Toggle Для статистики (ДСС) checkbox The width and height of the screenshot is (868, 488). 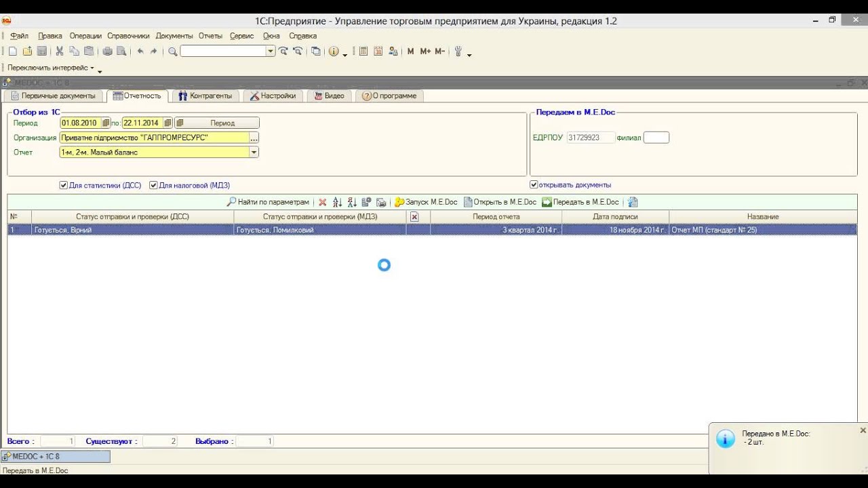[x=64, y=185]
